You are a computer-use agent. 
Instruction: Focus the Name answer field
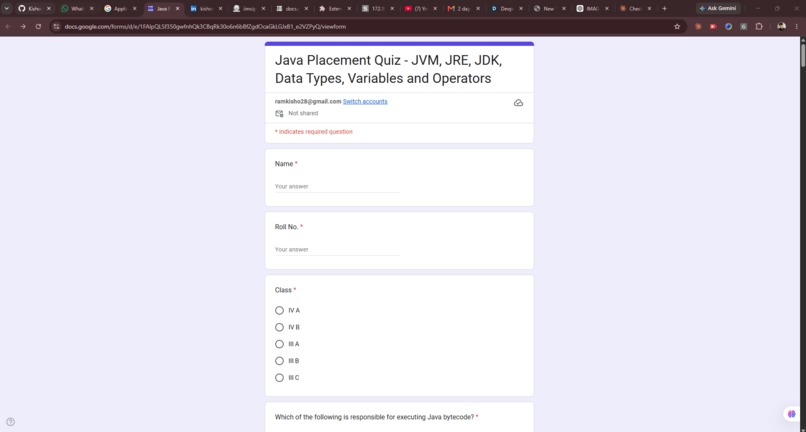click(x=337, y=187)
